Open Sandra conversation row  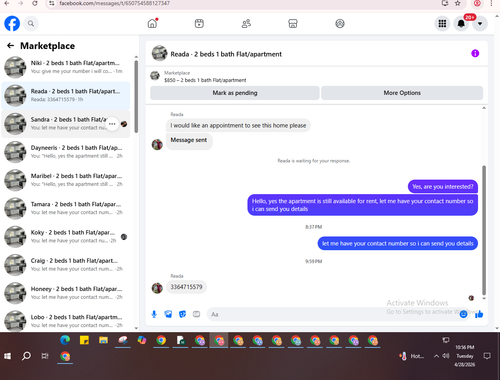click(66, 124)
